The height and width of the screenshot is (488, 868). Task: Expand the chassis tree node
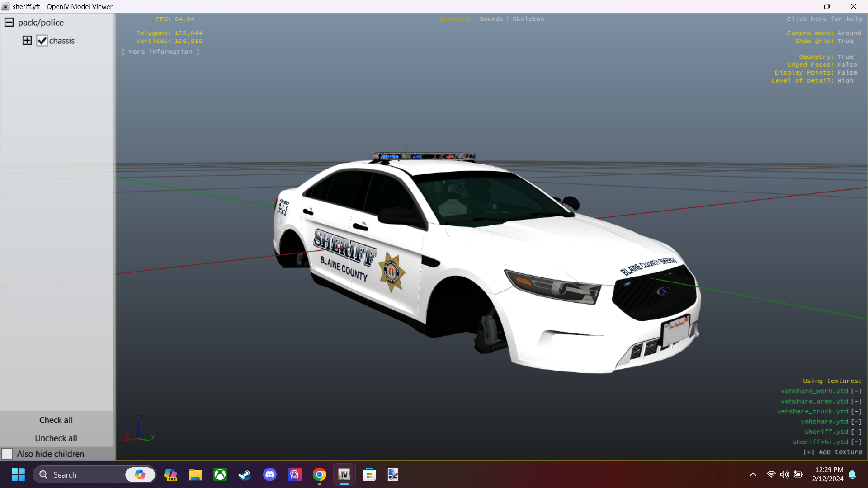click(27, 41)
